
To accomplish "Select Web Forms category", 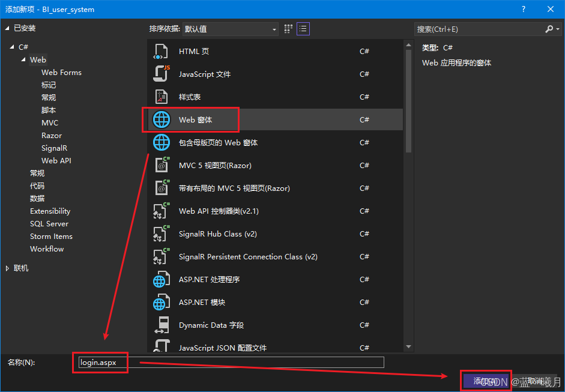I will [61, 73].
